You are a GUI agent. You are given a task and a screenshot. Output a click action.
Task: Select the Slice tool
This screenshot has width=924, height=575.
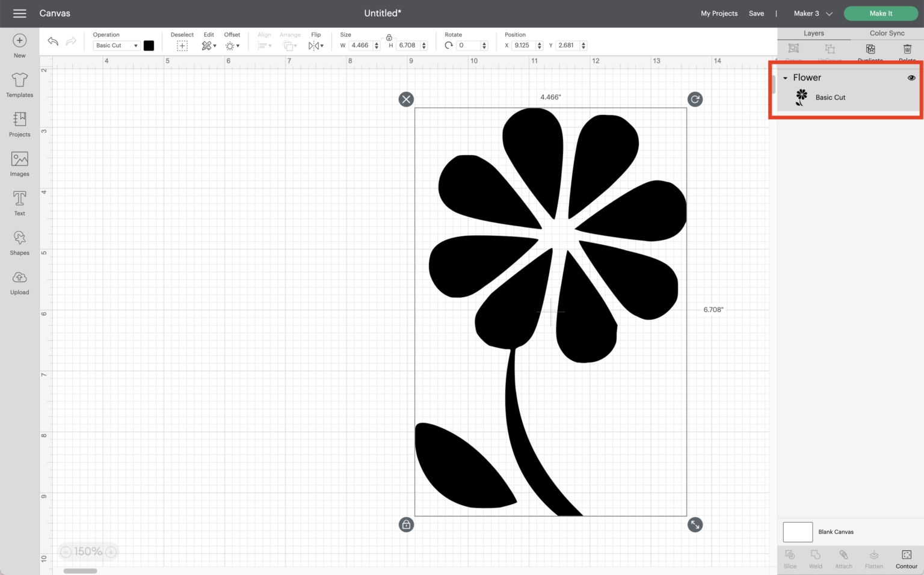(790, 559)
